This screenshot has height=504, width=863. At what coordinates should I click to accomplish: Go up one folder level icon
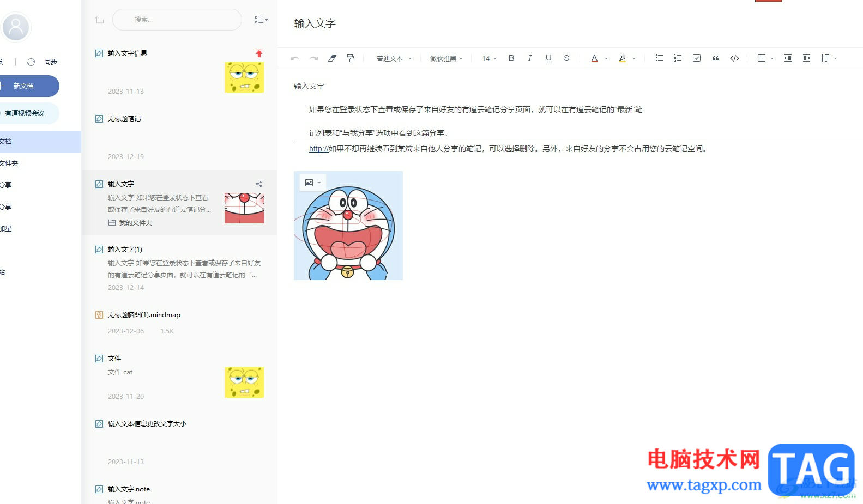(99, 20)
